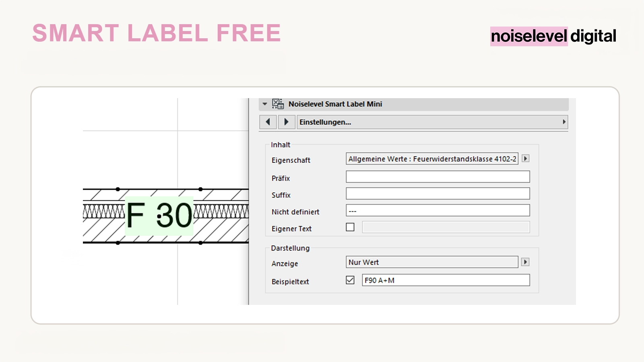Click the Beispieltext label text
This screenshot has height=362, width=644.
pos(290,282)
